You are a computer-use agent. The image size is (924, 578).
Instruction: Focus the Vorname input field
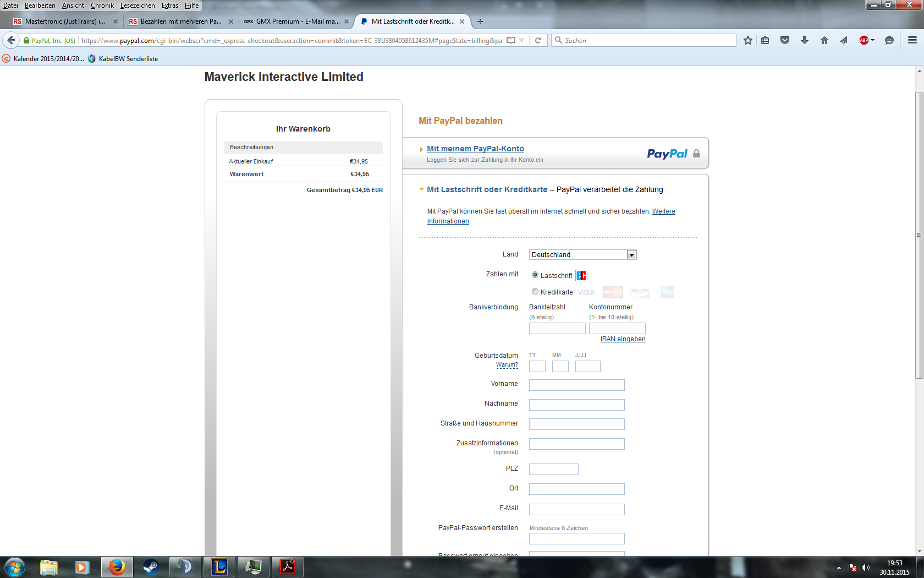(577, 385)
